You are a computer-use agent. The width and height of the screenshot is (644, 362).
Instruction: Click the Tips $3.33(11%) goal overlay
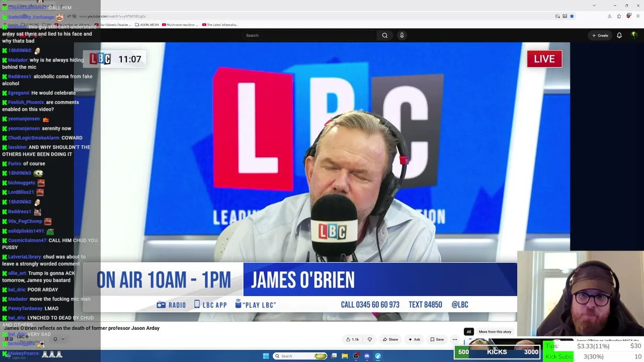tap(593, 346)
